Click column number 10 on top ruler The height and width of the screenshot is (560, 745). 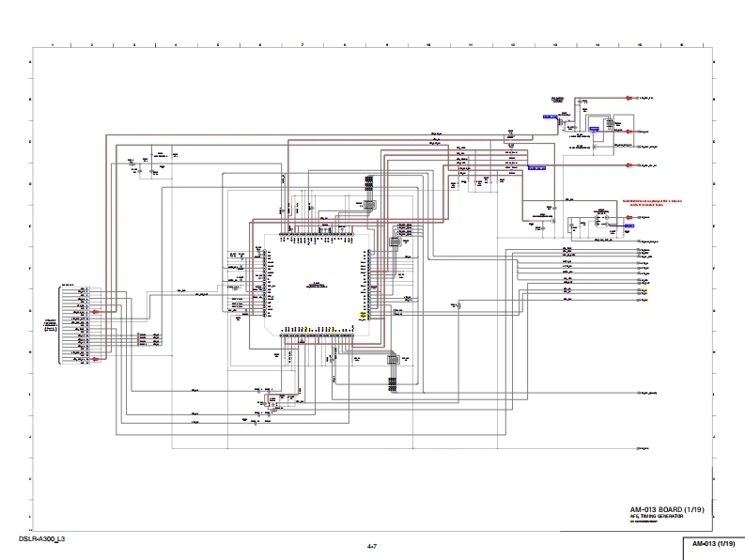pos(428,44)
